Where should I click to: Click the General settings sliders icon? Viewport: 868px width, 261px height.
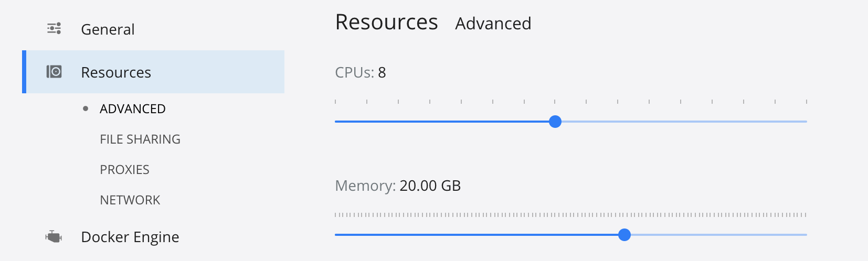coord(54,28)
